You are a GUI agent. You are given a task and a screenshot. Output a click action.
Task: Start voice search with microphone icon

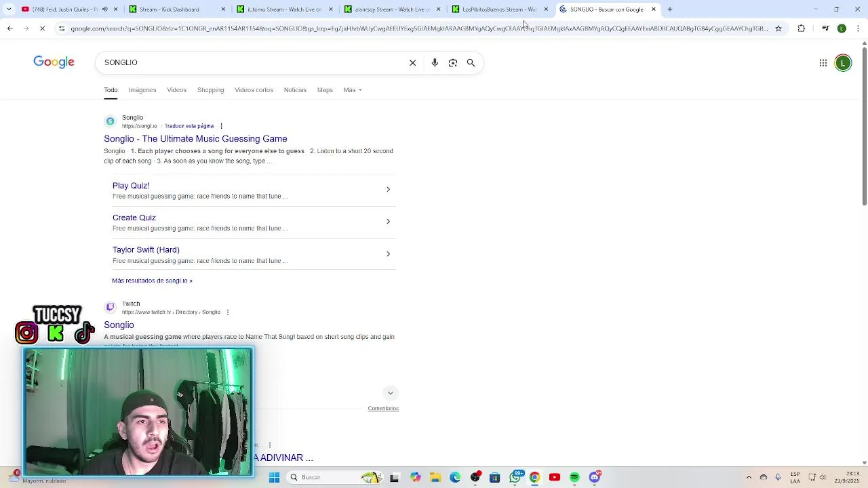click(435, 62)
